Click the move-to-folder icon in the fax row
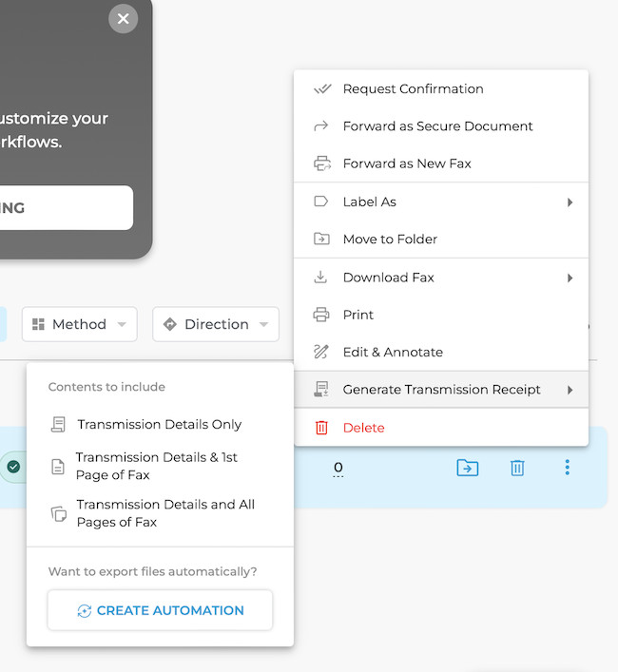 (467, 468)
